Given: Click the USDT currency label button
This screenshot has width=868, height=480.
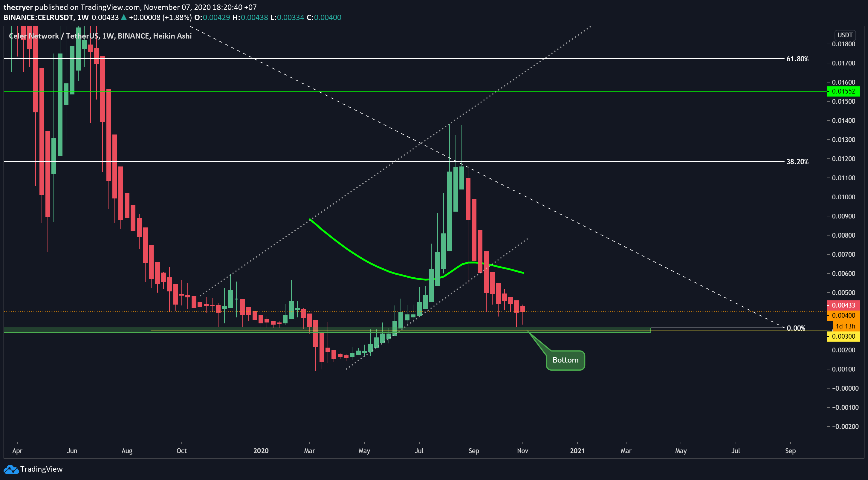Looking at the screenshot, I should pyautogui.click(x=845, y=35).
